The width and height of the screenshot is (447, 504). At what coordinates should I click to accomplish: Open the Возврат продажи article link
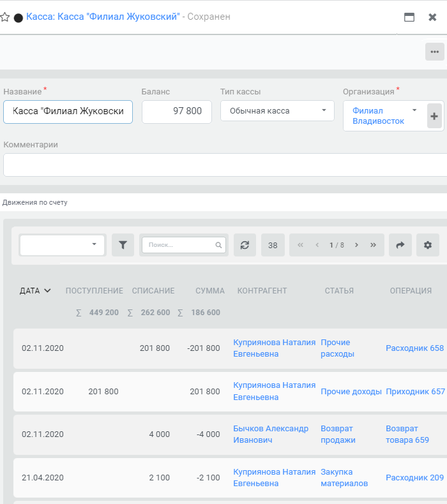[x=338, y=434]
